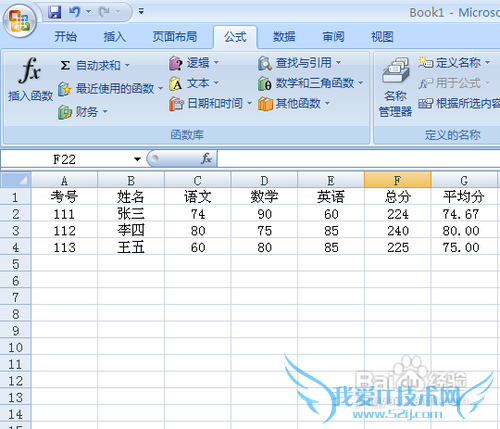Click cell containing 英语

331,197
